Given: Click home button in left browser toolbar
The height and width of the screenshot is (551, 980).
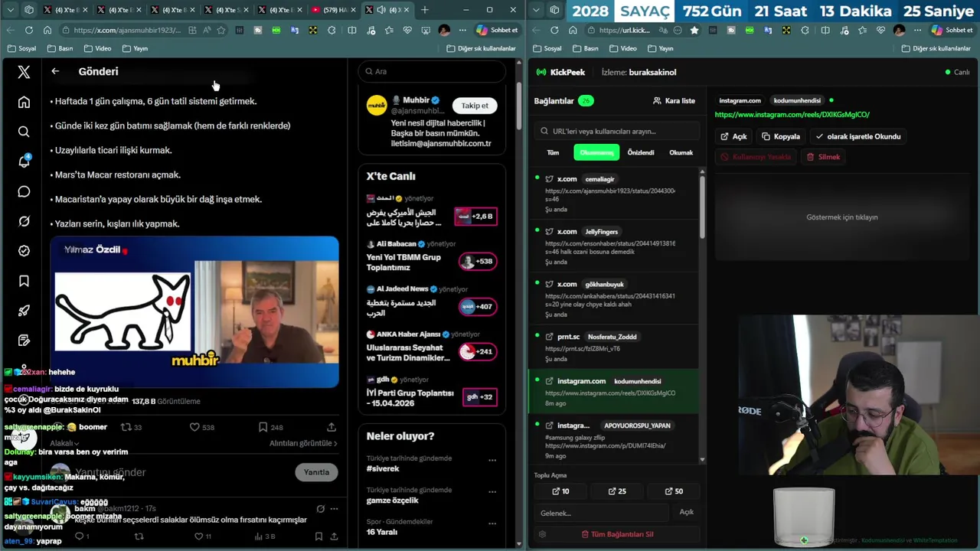Looking at the screenshot, I should (x=47, y=30).
